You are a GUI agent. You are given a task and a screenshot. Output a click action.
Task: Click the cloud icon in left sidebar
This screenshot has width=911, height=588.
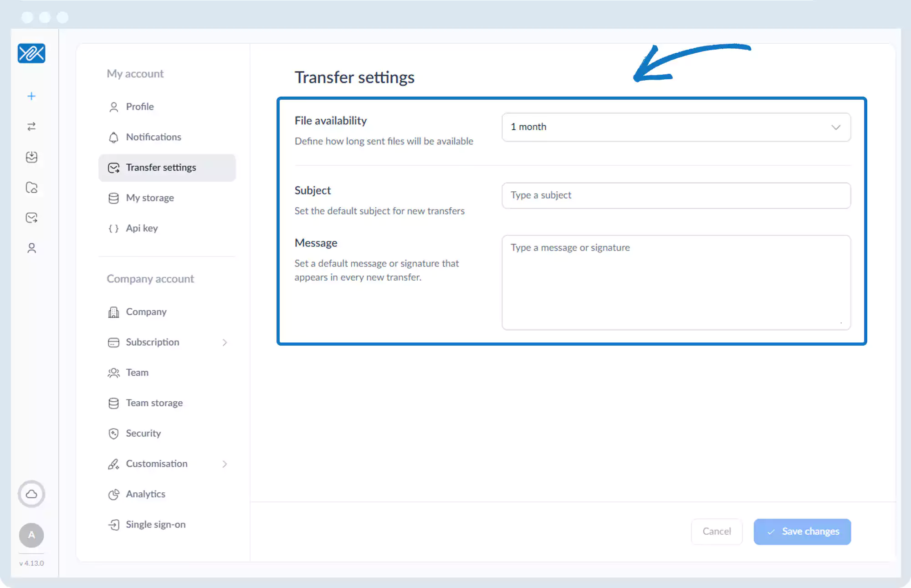coord(31,494)
